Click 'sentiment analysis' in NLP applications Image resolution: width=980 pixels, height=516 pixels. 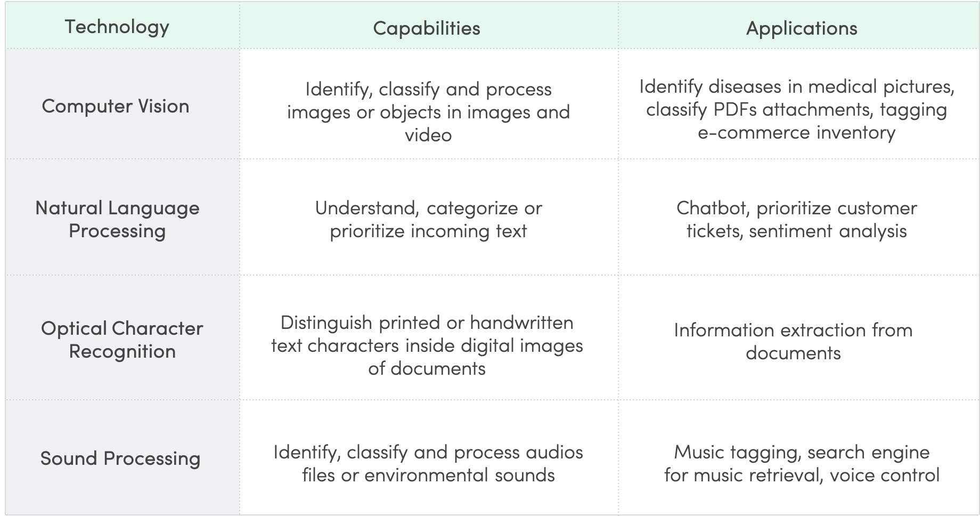coord(828,231)
